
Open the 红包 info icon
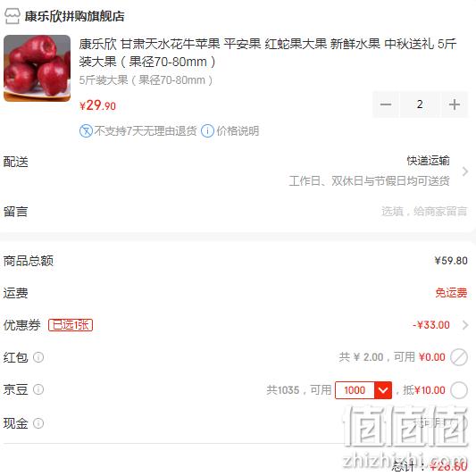(x=38, y=357)
